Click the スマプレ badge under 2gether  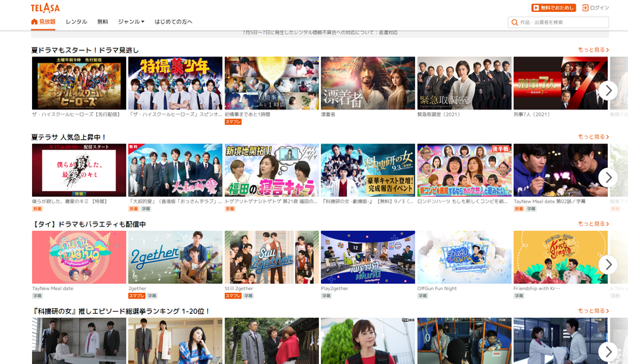(137, 296)
